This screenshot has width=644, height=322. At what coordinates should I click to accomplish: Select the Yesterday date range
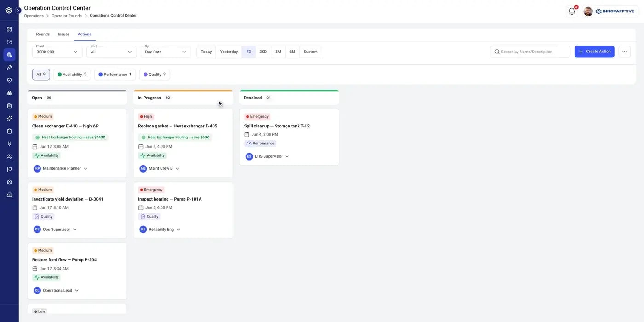229,52
